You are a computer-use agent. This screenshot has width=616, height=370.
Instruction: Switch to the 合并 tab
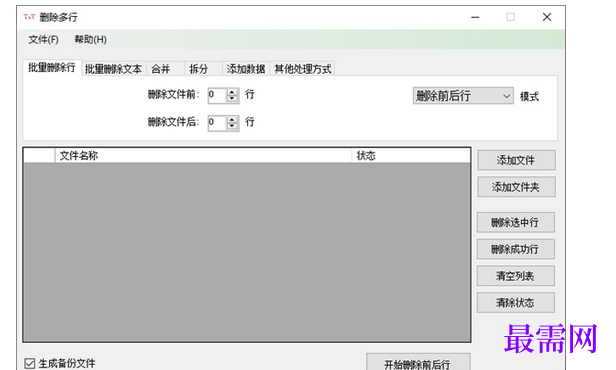[165, 69]
